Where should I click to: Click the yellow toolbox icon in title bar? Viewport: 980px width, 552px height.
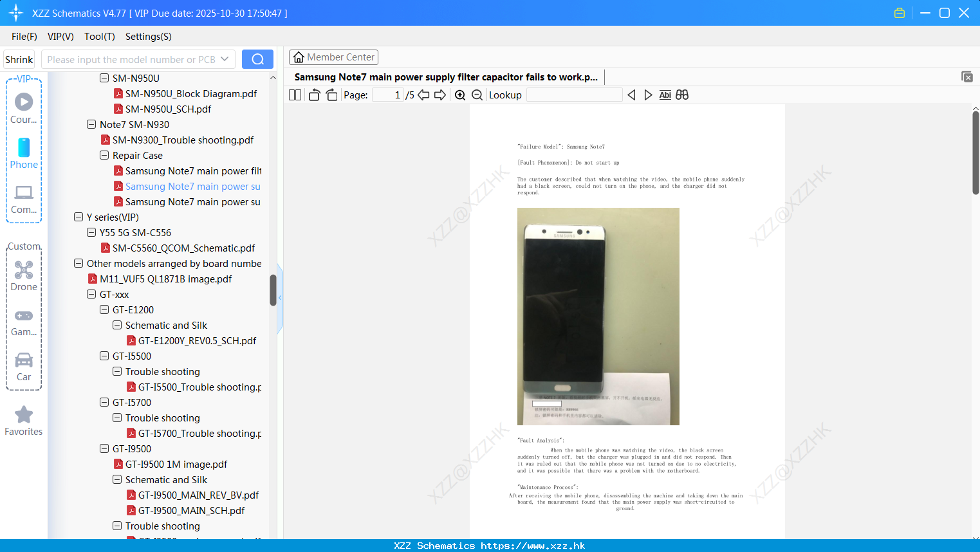(900, 13)
